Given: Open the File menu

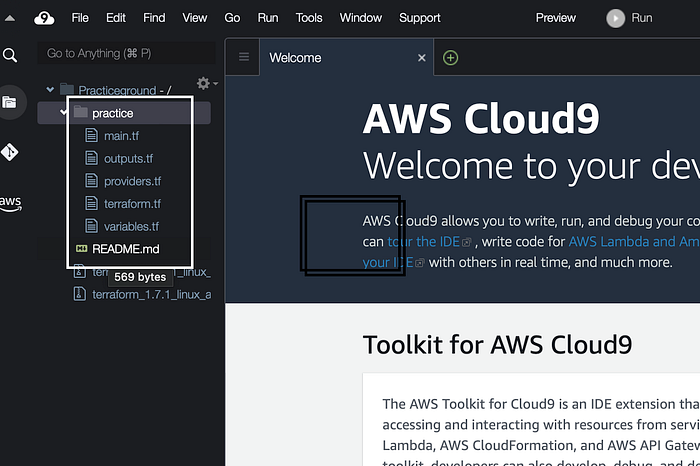Looking at the screenshot, I should [x=80, y=18].
